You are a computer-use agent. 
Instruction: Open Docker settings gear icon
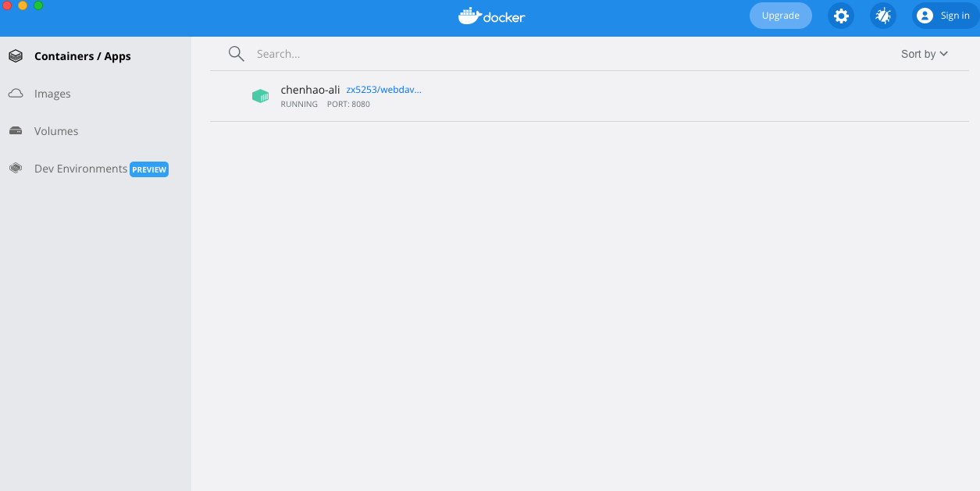(x=841, y=16)
